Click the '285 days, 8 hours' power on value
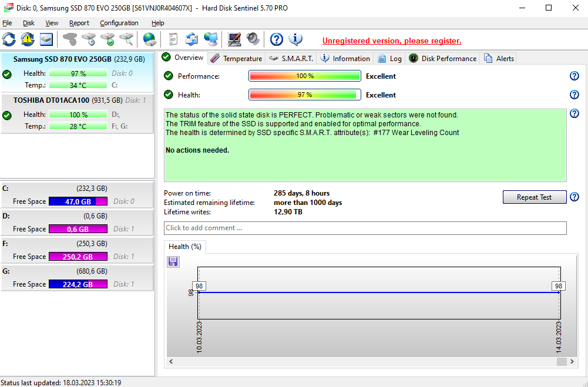 pos(301,193)
